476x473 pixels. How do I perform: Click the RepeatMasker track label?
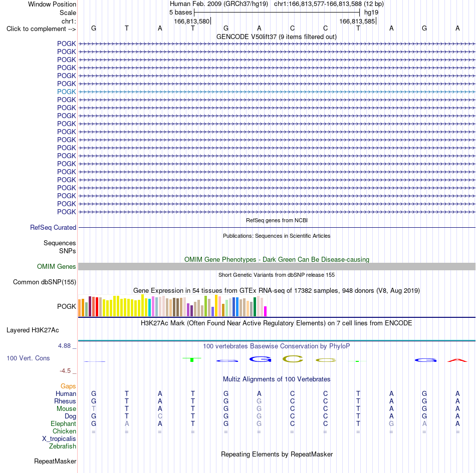click(55, 461)
